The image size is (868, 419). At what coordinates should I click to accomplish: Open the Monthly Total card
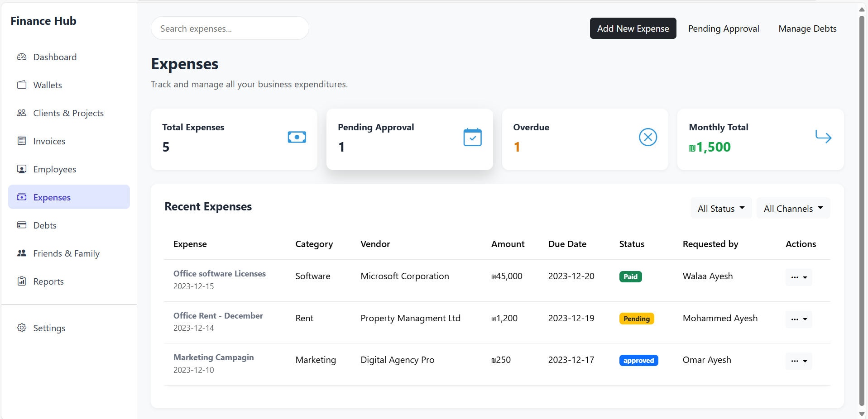(761, 139)
